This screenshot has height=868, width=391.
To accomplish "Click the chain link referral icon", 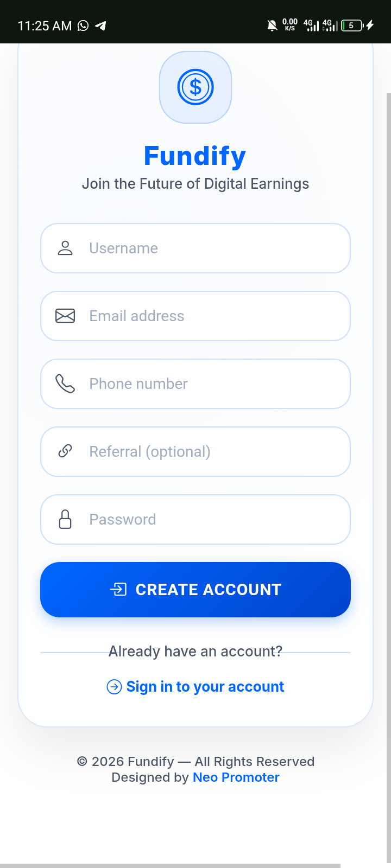I will point(65,451).
